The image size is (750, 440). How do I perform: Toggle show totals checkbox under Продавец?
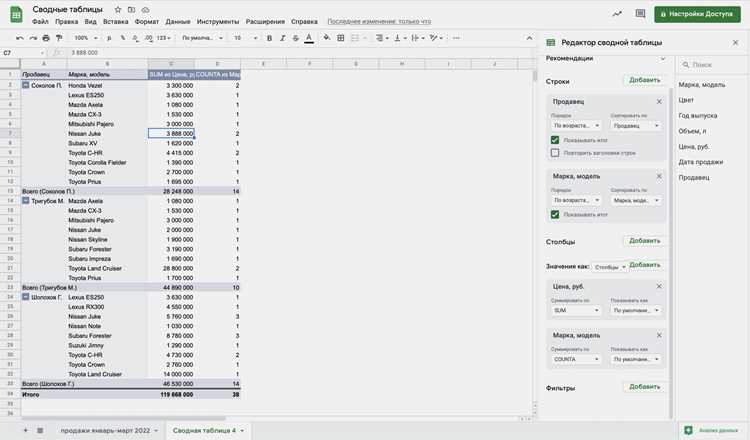555,140
